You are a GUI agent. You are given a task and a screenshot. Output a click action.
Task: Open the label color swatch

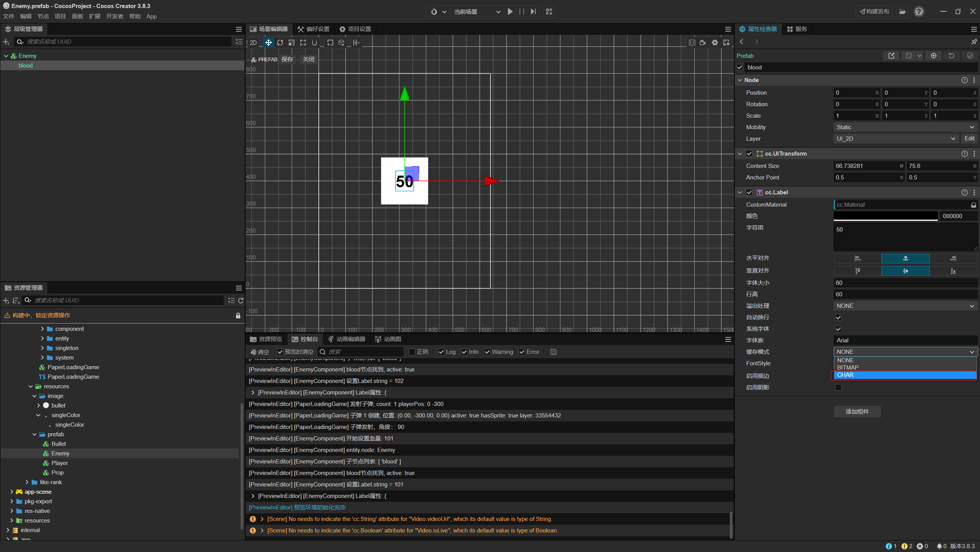coord(885,216)
